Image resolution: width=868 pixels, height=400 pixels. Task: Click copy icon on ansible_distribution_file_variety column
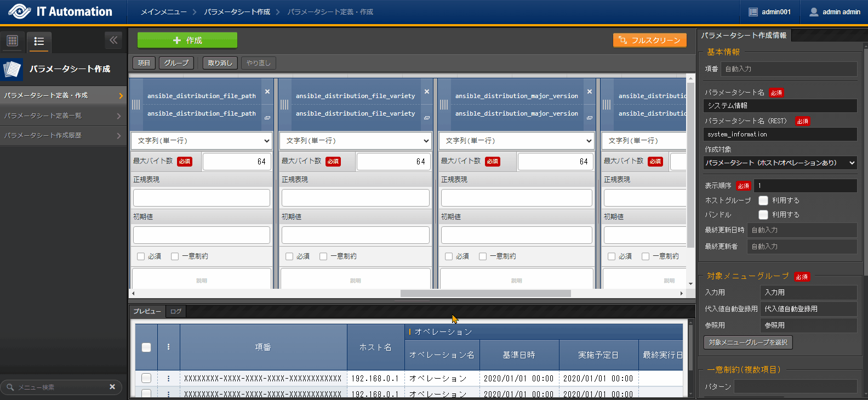[427, 118]
